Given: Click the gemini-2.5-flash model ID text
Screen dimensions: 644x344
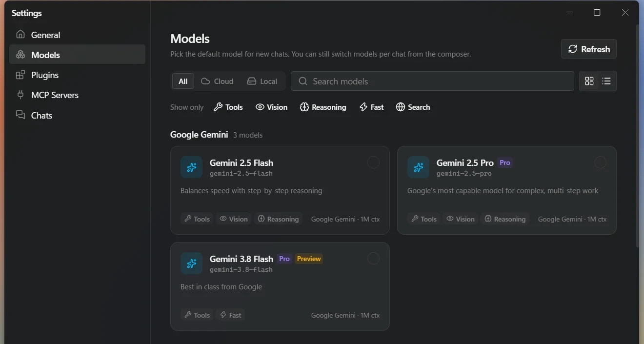Looking at the screenshot, I should click(241, 173).
